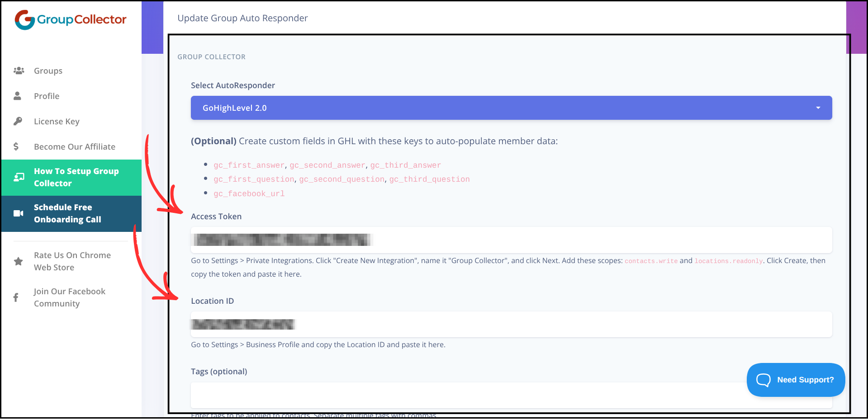Click the GroupCollector logo
The width and height of the screenshot is (868, 419).
70,19
